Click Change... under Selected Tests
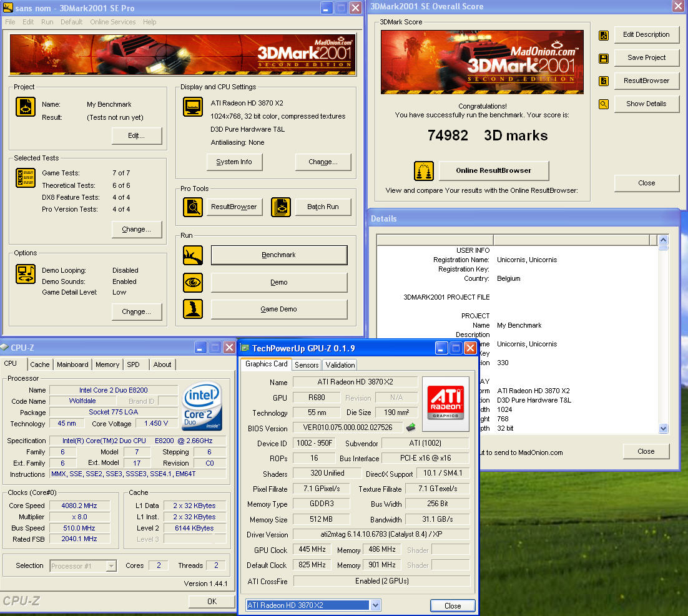This screenshot has height=616, width=688. 137,230
